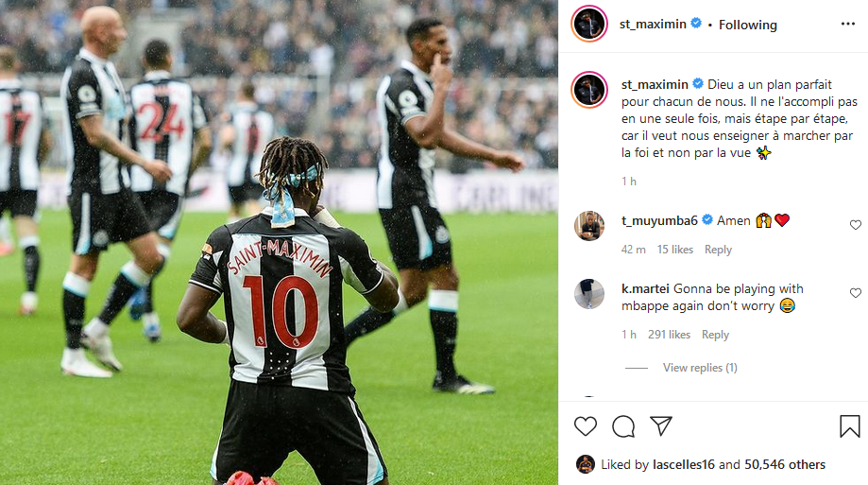Open the three-dots more options menu

[x=848, y=24]
